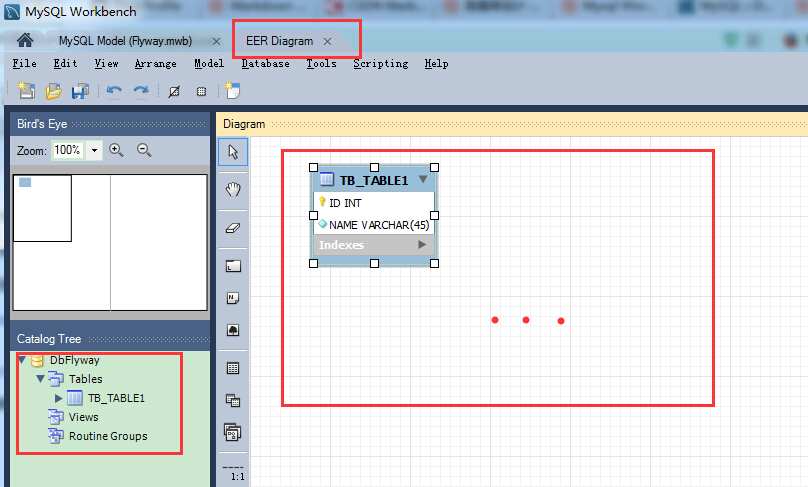
Task: Open the View menu
Action: click(106, 63)
